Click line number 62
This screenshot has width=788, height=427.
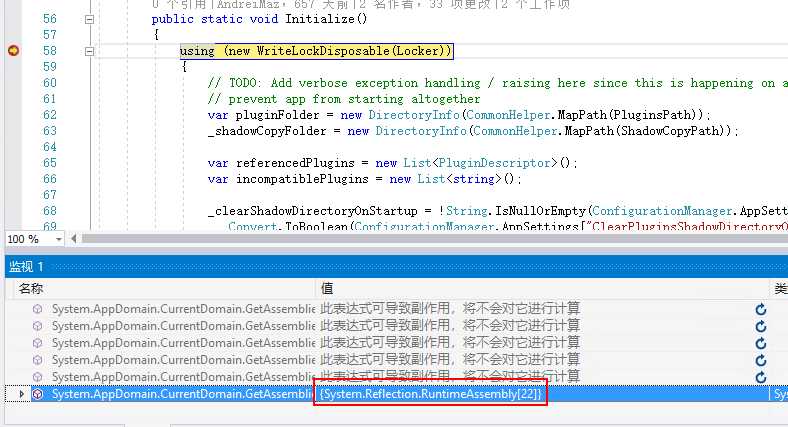50,115
